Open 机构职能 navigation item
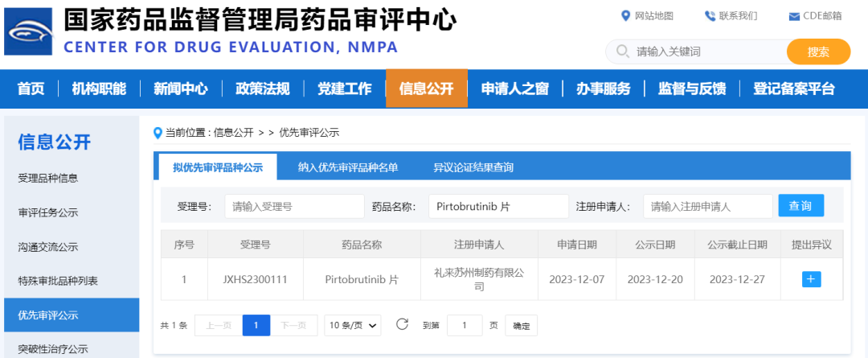 [99, 88]
